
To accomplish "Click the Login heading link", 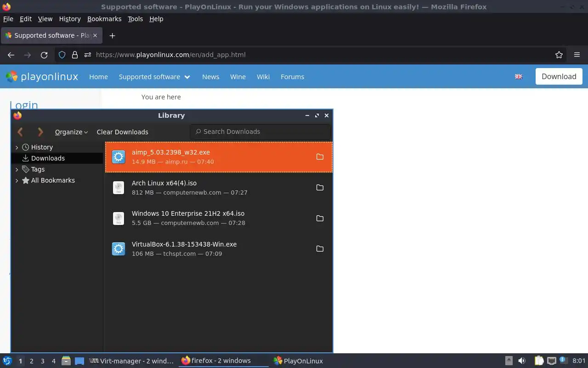I will pyautogui.click(x=24, y=105).
